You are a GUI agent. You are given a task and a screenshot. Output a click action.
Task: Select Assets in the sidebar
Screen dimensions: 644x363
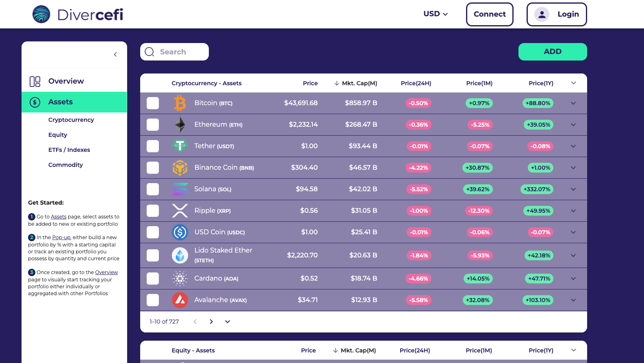click(74, 102)
